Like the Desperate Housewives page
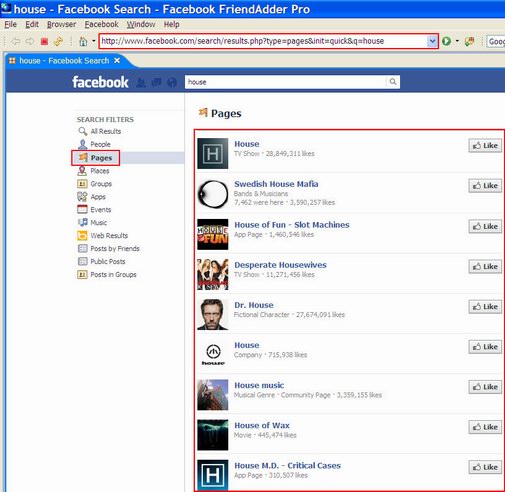The image size is (505, 492). tap(485, 267)
